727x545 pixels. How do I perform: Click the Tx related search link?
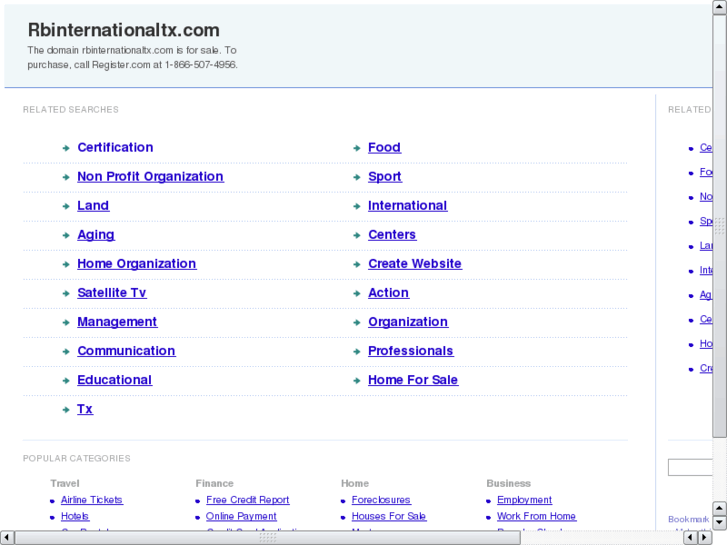[85, 410]
